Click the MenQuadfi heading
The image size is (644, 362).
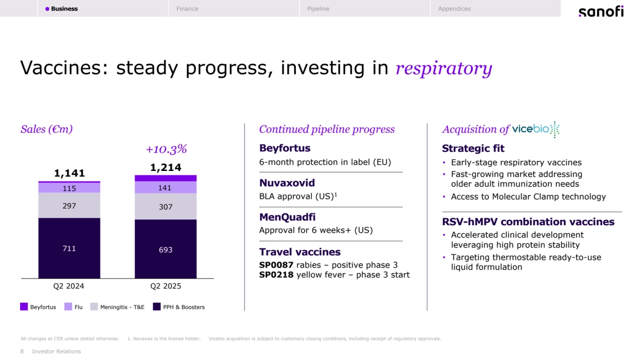pyautogui.click(x=287, y=217)
